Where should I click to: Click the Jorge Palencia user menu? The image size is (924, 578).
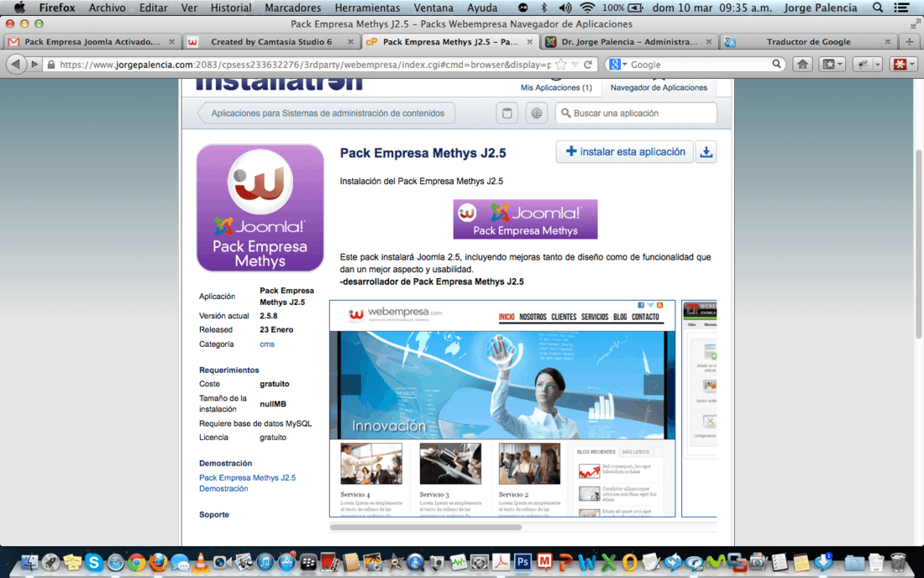point(820,8)
